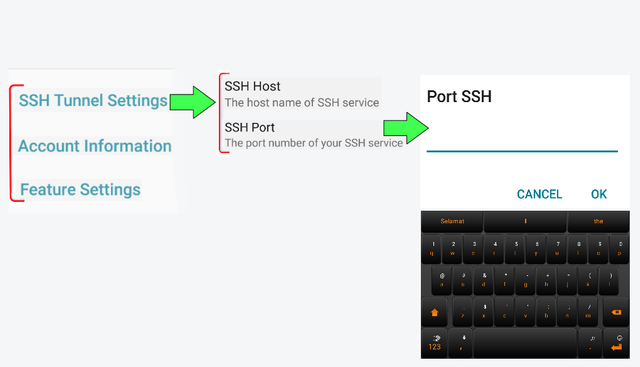The height and width of the screenshot is (367, 640).
Task: Switch keyboard to 123 numeric mode
Action: pyautogui.click(x=434, y=343)
